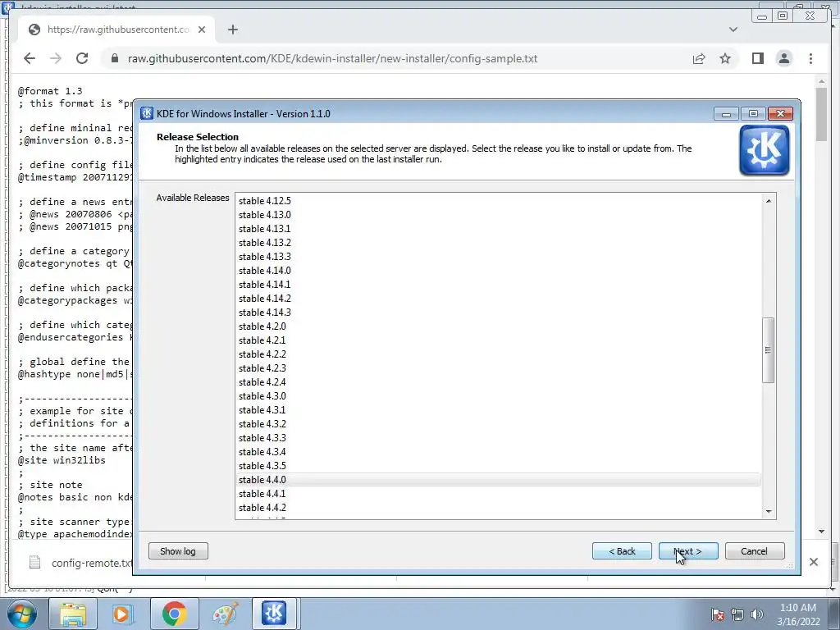Click KDE installer taskbar button
This screenshot has width=840, height=630.
click(274, 614)
